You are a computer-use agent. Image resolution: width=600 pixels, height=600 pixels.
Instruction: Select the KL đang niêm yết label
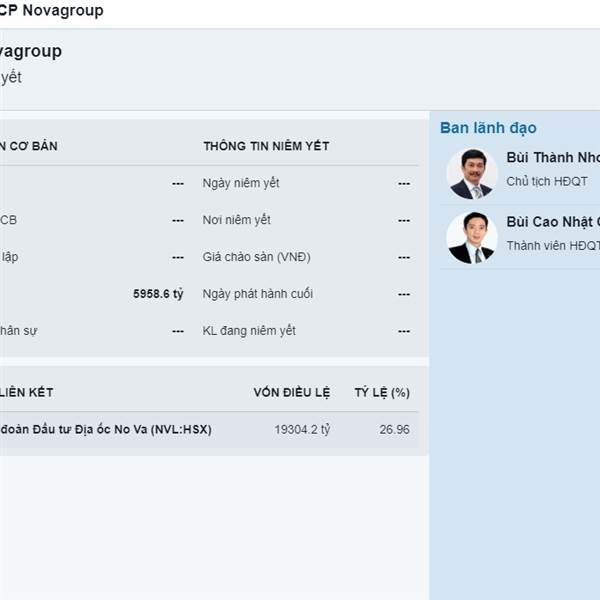[x=249, y=331]
